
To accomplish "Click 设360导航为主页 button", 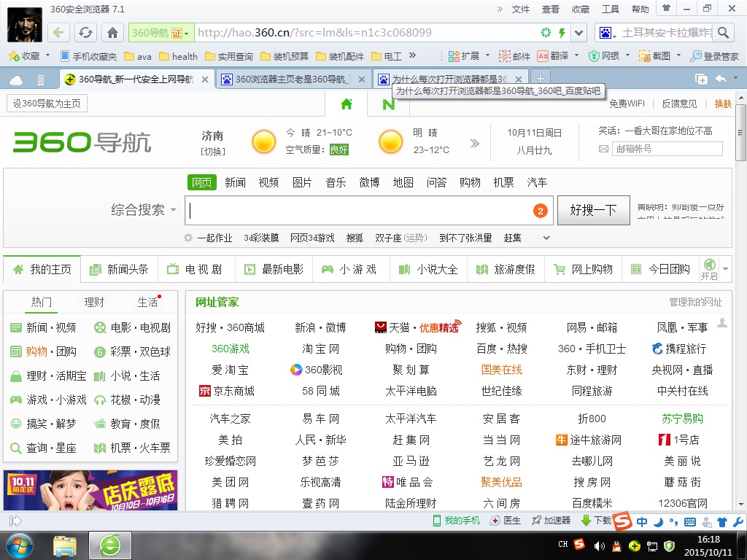I will coord(47,104).
